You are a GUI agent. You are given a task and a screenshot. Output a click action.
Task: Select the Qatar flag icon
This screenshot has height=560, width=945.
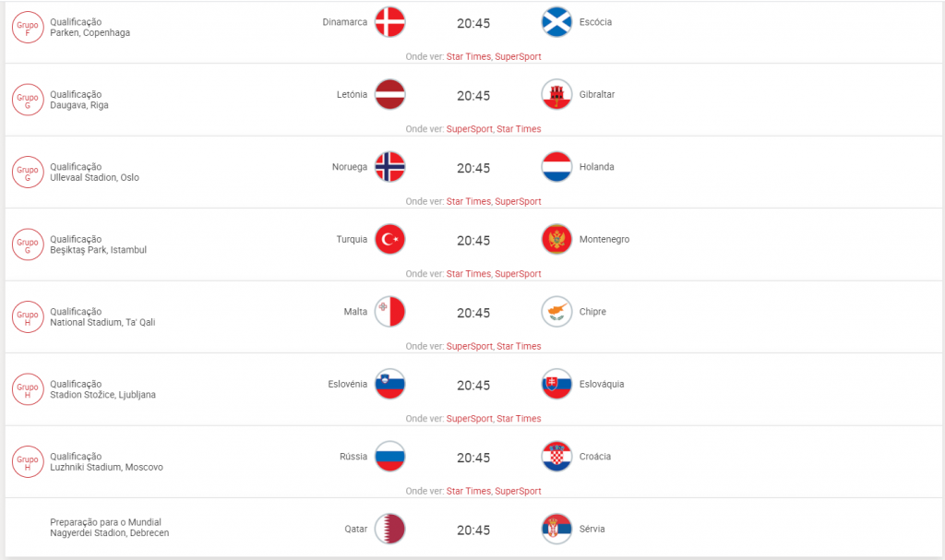[390, 529]
